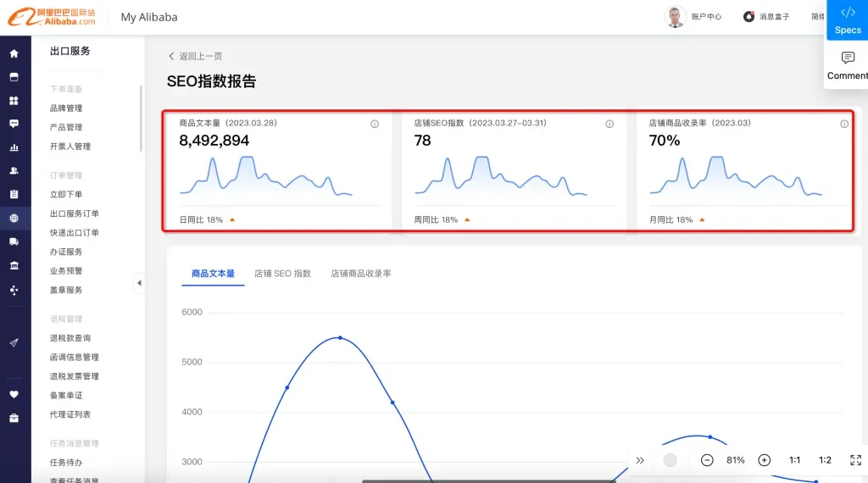This screenshot has width=868, height=483.
Task: Click the heart favorites icon in sidebar
Action: 14,394
